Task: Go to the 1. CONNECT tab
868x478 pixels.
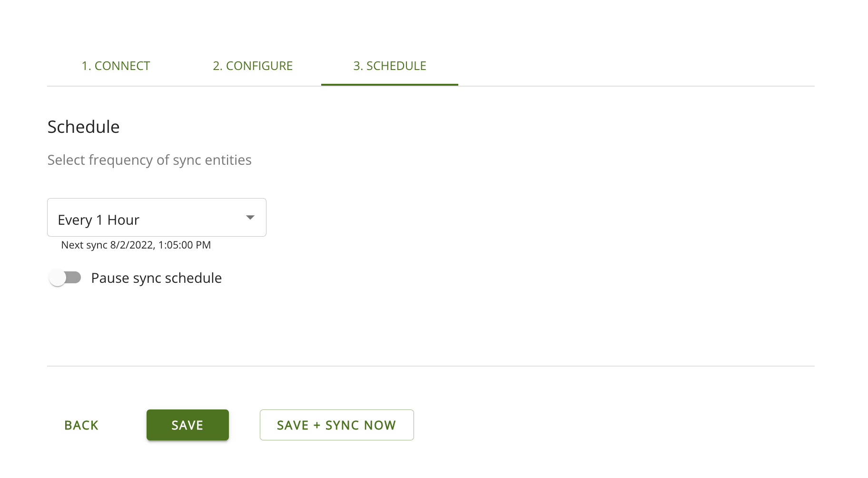Action: (116, 66)
